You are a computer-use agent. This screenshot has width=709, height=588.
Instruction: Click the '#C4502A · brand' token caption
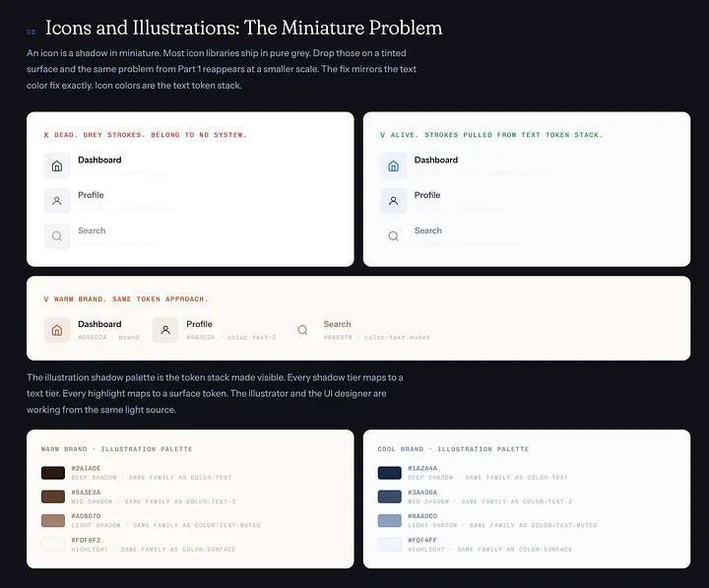pos(108,338)
